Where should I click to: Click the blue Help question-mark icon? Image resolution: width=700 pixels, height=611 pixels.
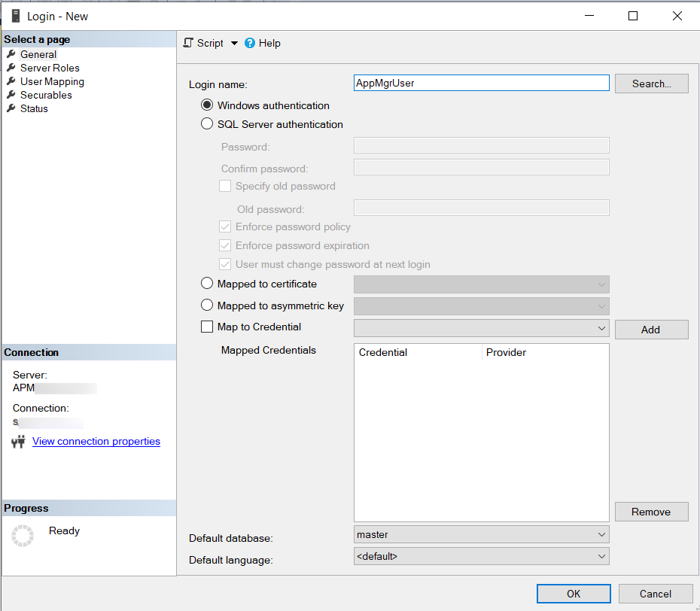(250, 43)
